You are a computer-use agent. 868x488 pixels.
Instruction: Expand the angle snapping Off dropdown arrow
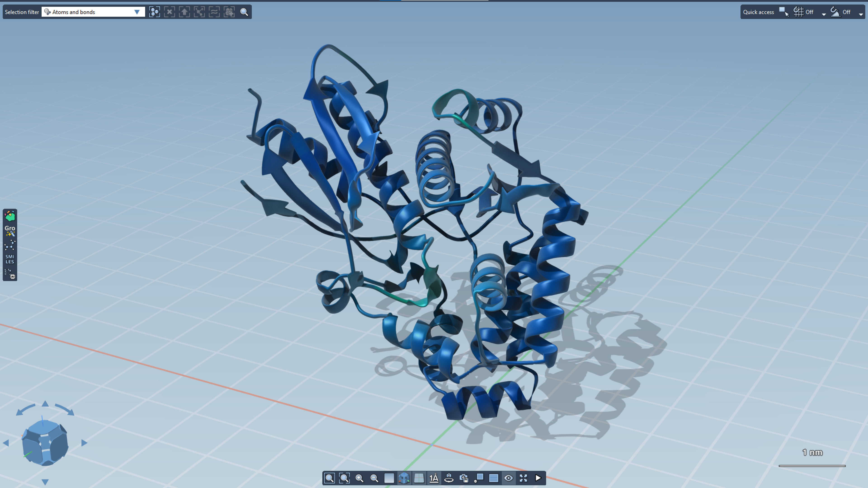click(x=861, y=14)
